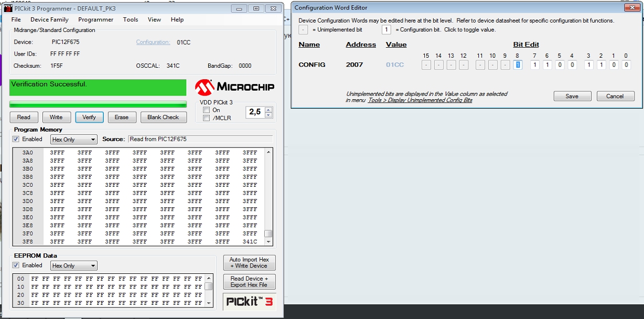Click Auto Import Hex + Write Device
This screenshot has height=319, width=644.
(249, 263)
